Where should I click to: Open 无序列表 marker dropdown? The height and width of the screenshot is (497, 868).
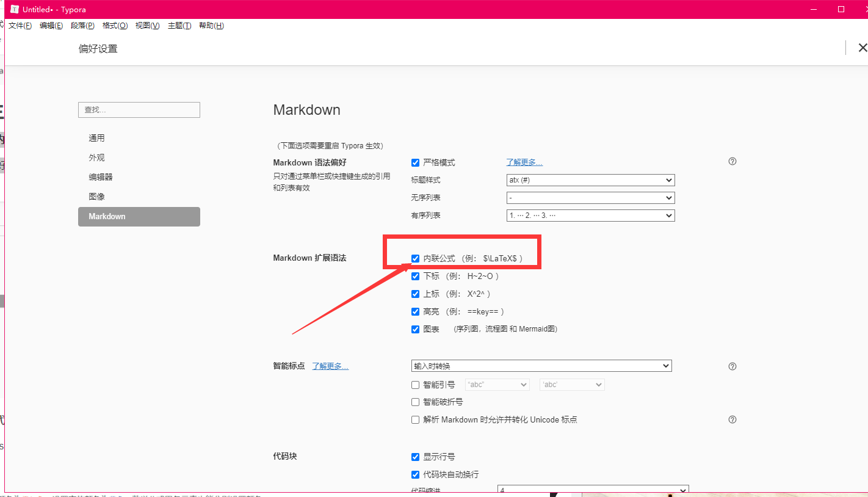coord(590,198)
